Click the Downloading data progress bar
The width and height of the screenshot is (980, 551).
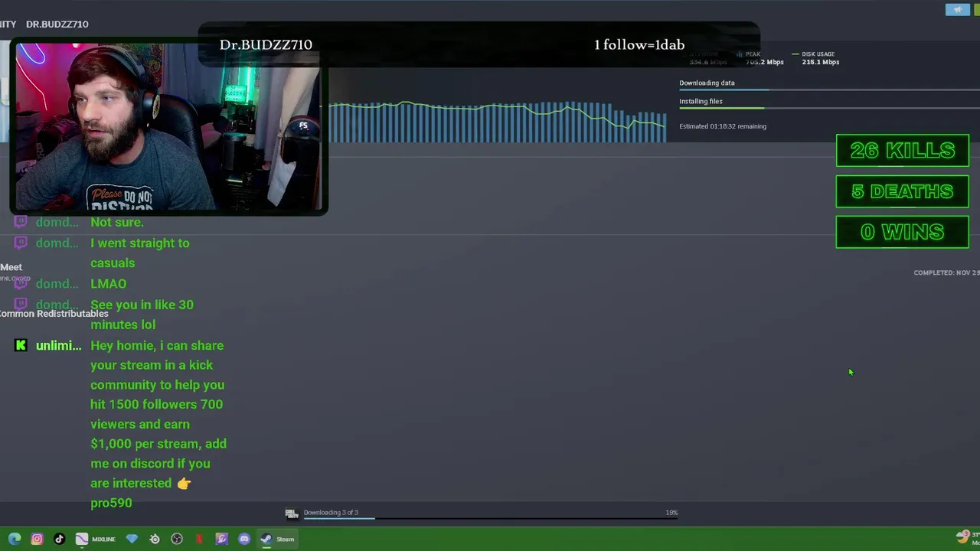tap(829, 90)
